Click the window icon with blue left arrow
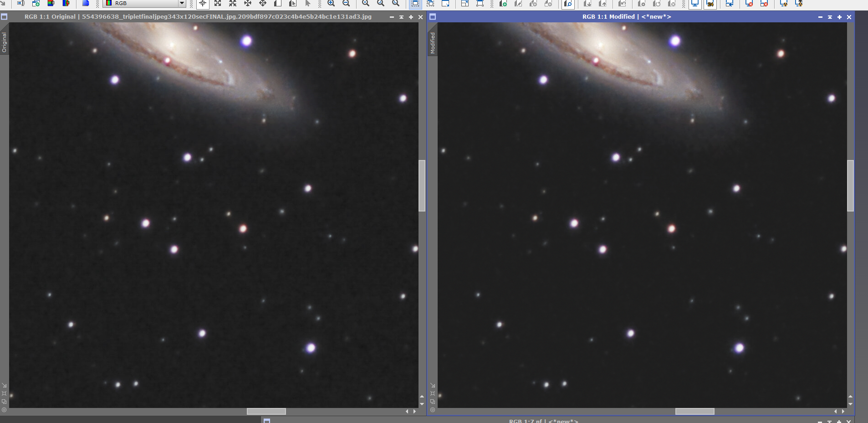868x423 pixels. (x=730, y=4)
